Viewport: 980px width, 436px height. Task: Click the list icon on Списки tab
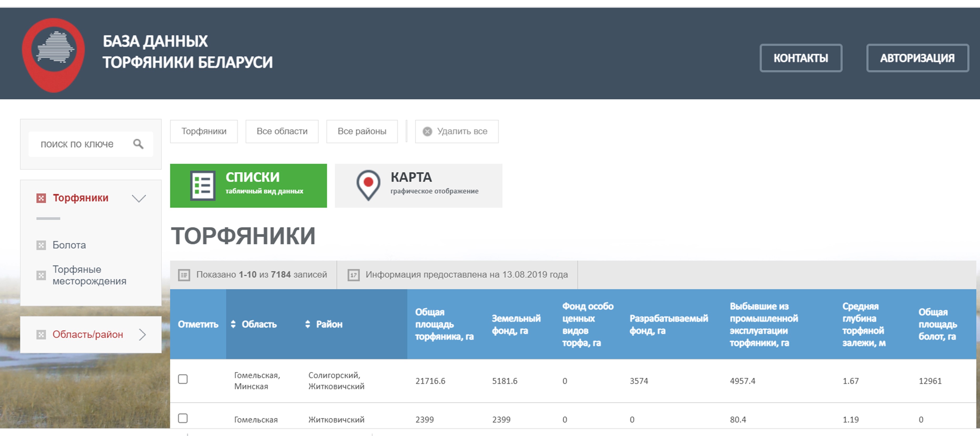202,186
